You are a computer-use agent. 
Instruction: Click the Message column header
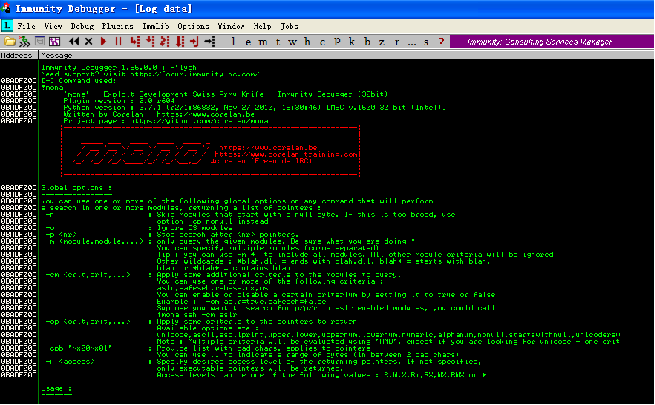click(346, 55)
